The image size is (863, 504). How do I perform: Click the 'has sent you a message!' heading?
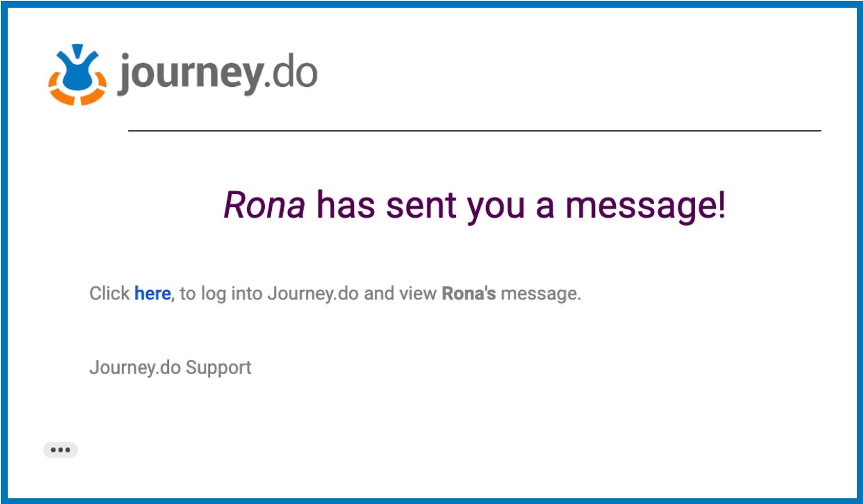point(521,206)
